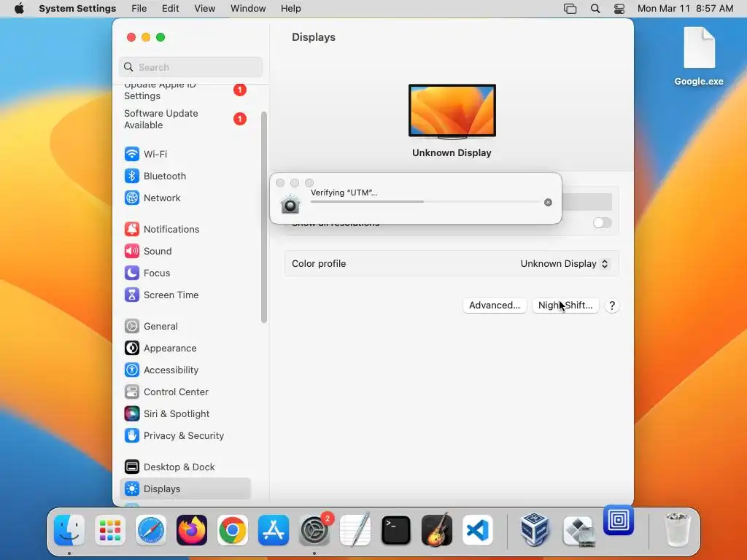Open Spotlight search in menu bar
This screenshot has width=747, height=560.
(595, 9)
